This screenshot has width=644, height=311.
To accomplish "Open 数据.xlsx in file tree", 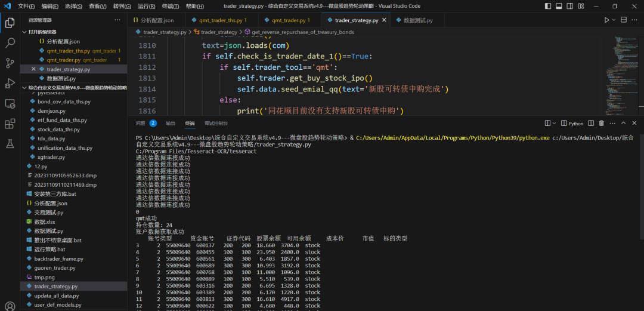I will click(44, 221).
